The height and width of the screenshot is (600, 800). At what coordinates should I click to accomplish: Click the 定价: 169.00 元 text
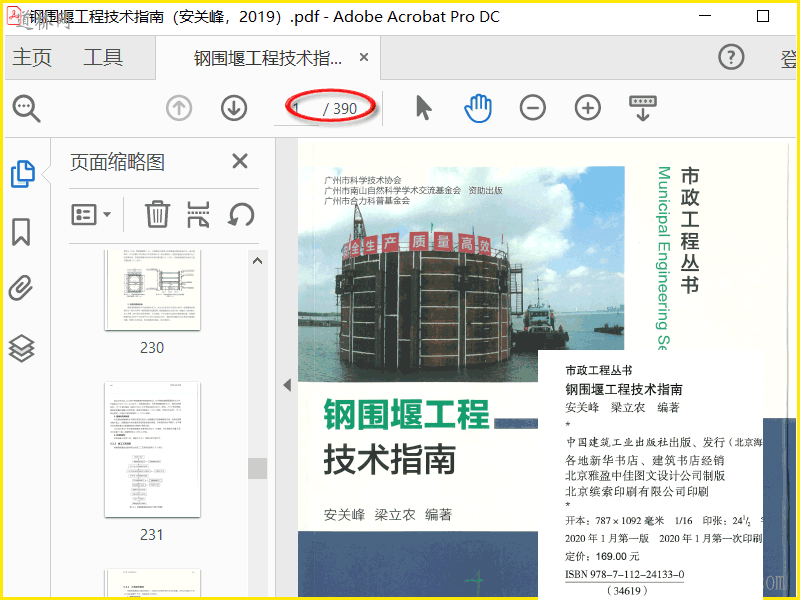602,556
